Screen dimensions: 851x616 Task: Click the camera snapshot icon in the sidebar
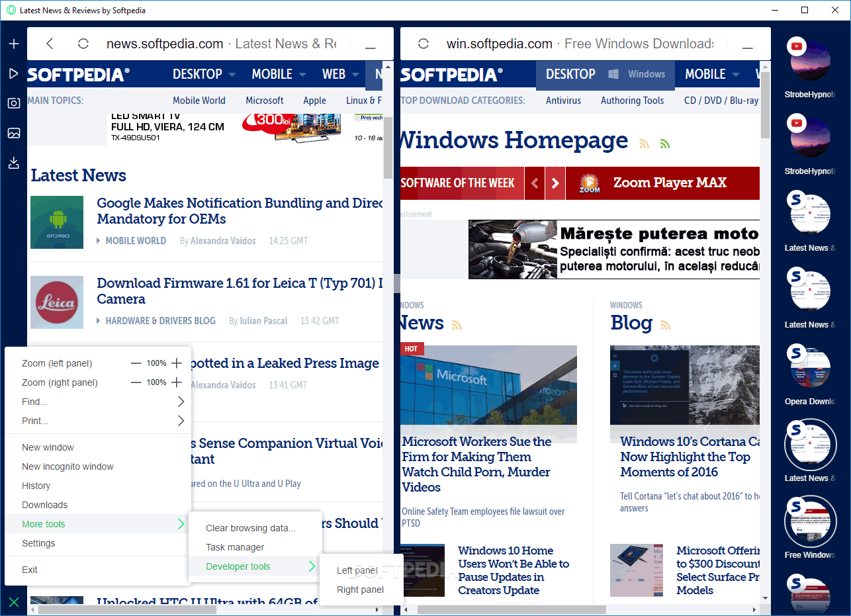14,103
